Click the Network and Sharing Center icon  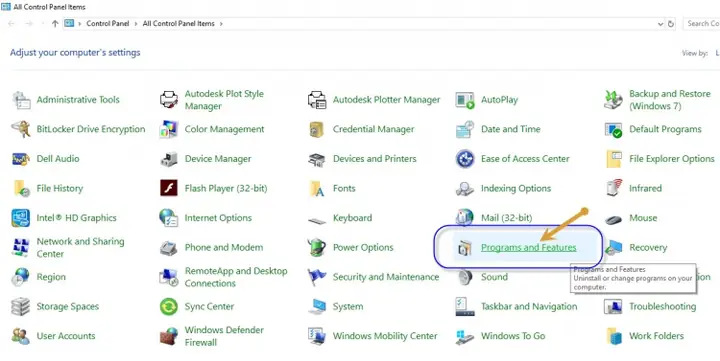(x=21, y=248)
